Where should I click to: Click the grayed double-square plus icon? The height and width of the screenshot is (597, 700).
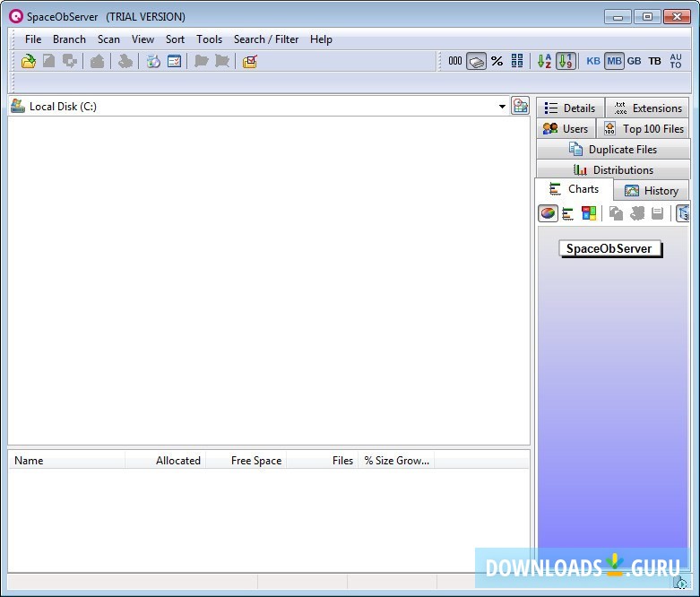point(70,61)
